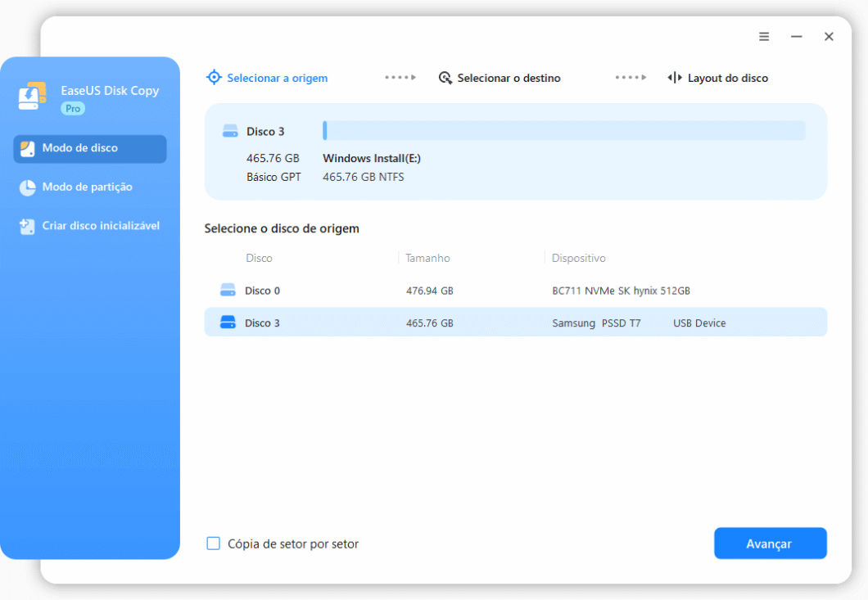868x600 pixels.
Task: Click the disk icon next to Disco 3
Action: point(227,323)
